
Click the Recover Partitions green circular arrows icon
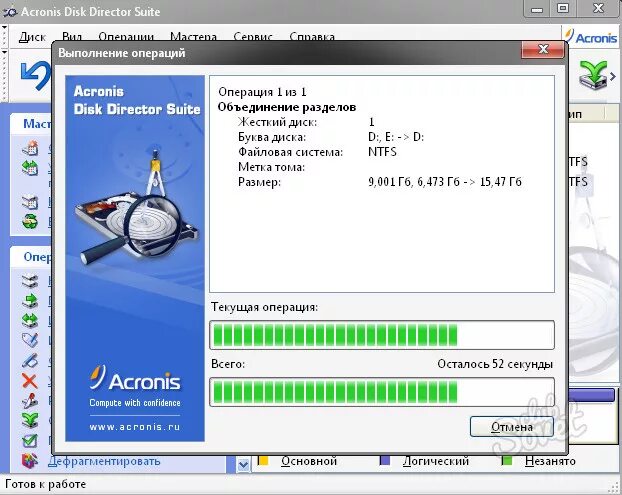coord(30,221)
